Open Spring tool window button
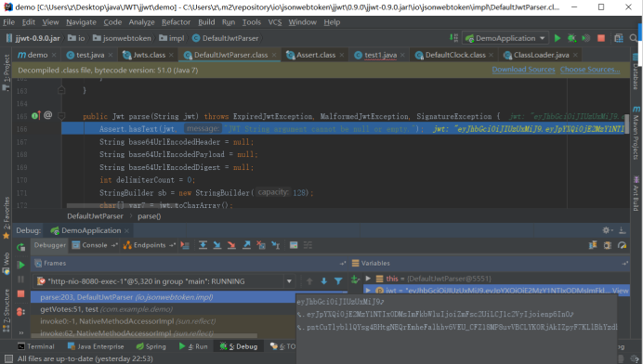Image resolution: width=643 pixels, height=364 pixels. (151, 346)
